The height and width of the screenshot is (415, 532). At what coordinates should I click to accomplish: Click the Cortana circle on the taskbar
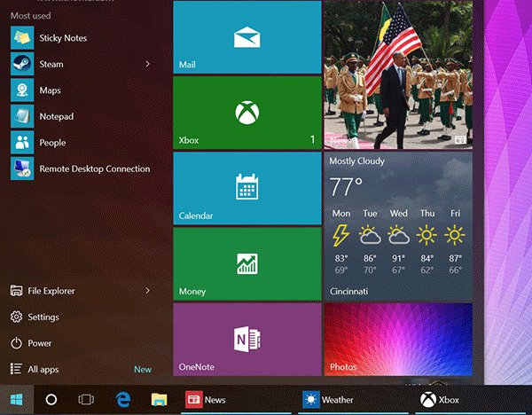[51, 400]
